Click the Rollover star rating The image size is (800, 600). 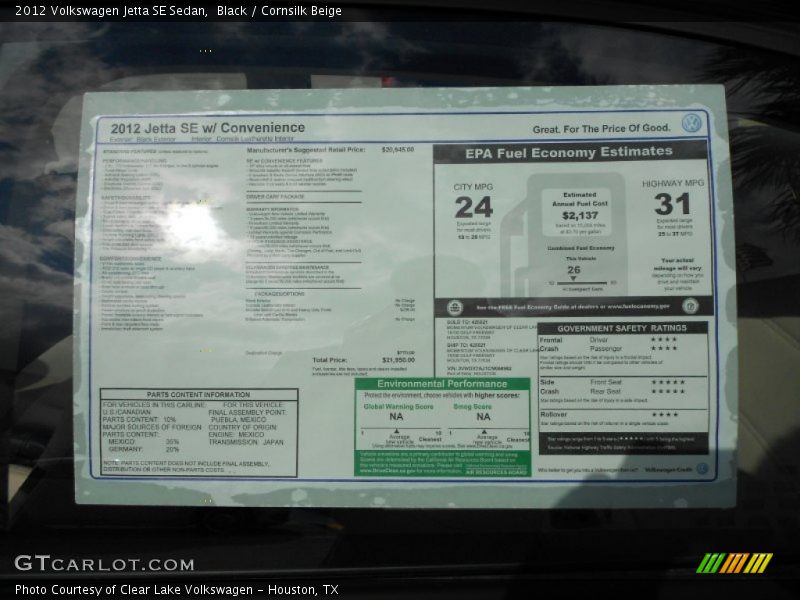pos(665,414)
